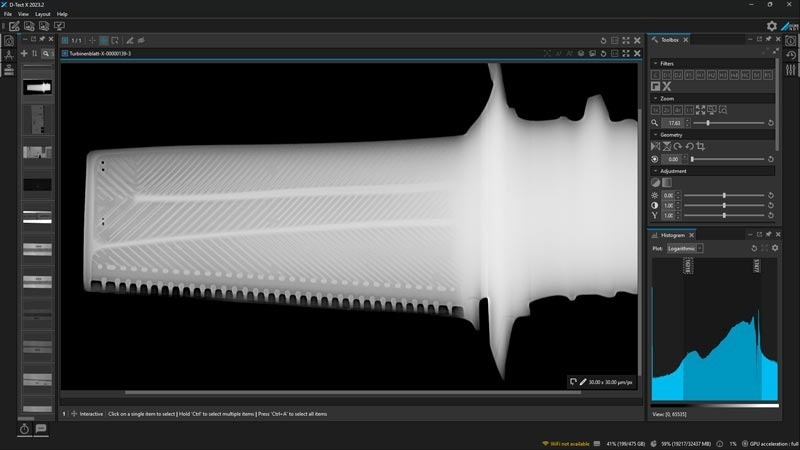
Task: Collapse the Geometry section
Action: coord(656,135)
